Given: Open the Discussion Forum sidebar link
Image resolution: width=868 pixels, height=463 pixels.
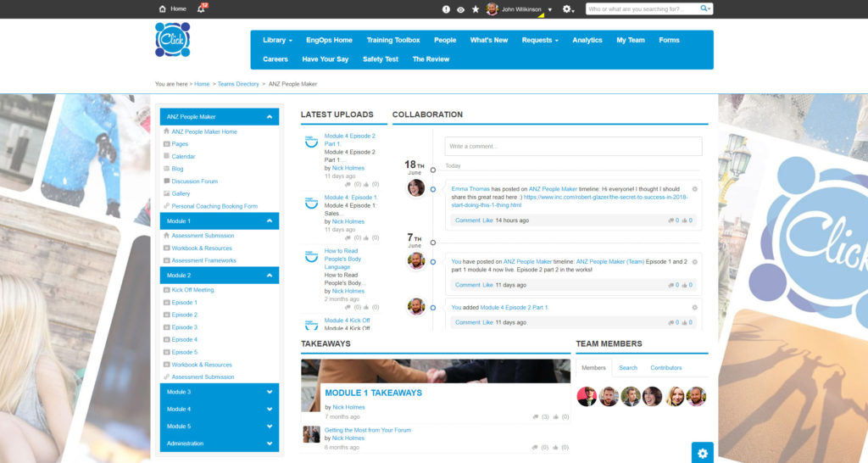Looking at the screenshot, I should coord(194,181).
